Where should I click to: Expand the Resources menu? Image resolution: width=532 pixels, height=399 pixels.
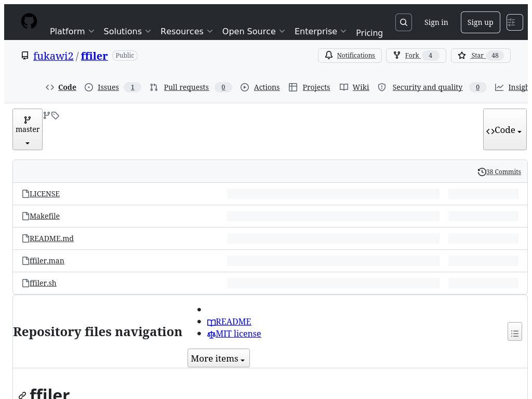[x=187, y=31]
